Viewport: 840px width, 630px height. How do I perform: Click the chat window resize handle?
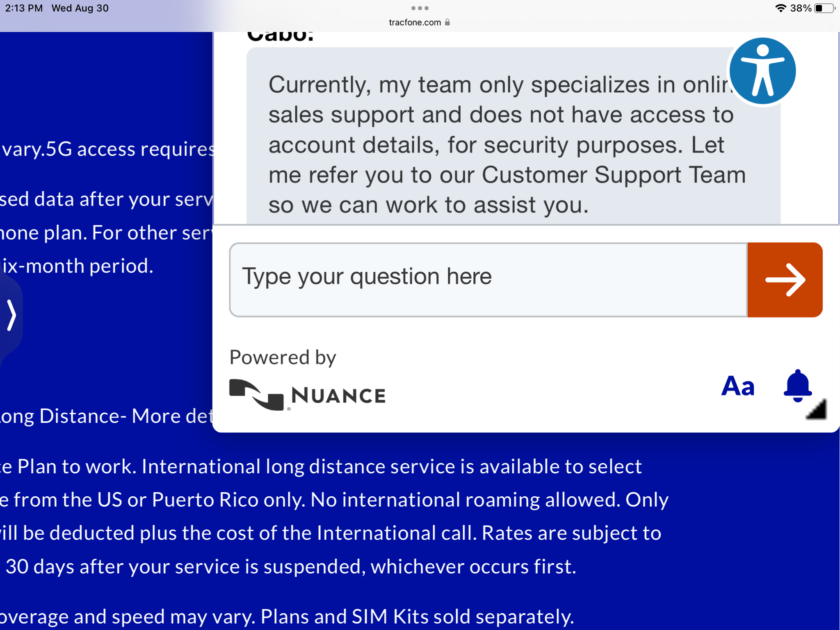816,409
